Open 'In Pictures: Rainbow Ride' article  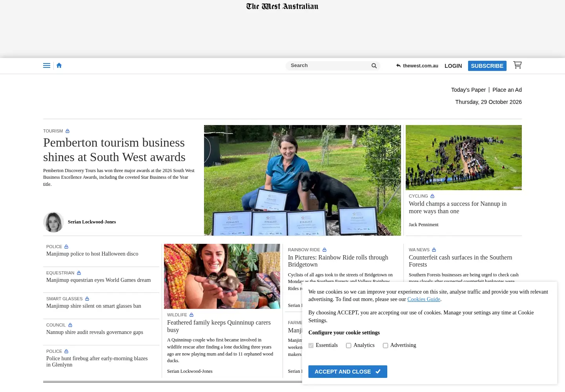pos(338,261)
